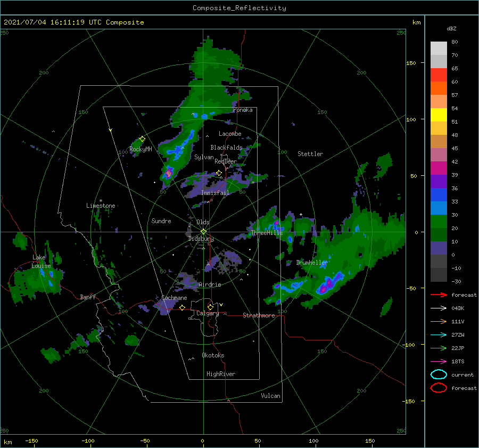Select the red 60-65 dBZ swatch
Viewport: 479px width, 448px height.
(439, 75)
